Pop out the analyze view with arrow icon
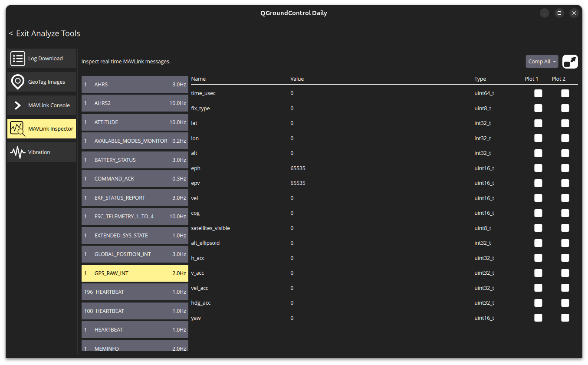The width and height of the screenshot is (588, 365). (570, 62)
